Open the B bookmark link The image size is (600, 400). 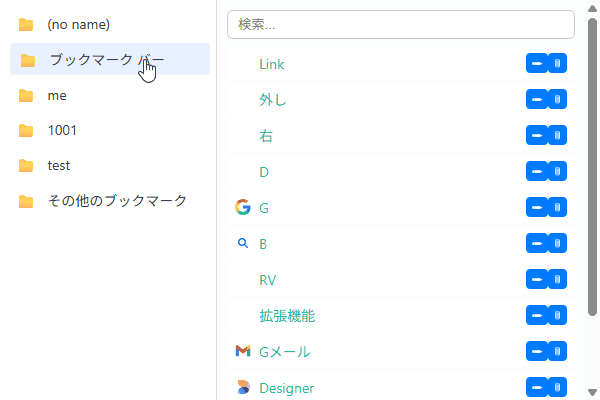263,244
